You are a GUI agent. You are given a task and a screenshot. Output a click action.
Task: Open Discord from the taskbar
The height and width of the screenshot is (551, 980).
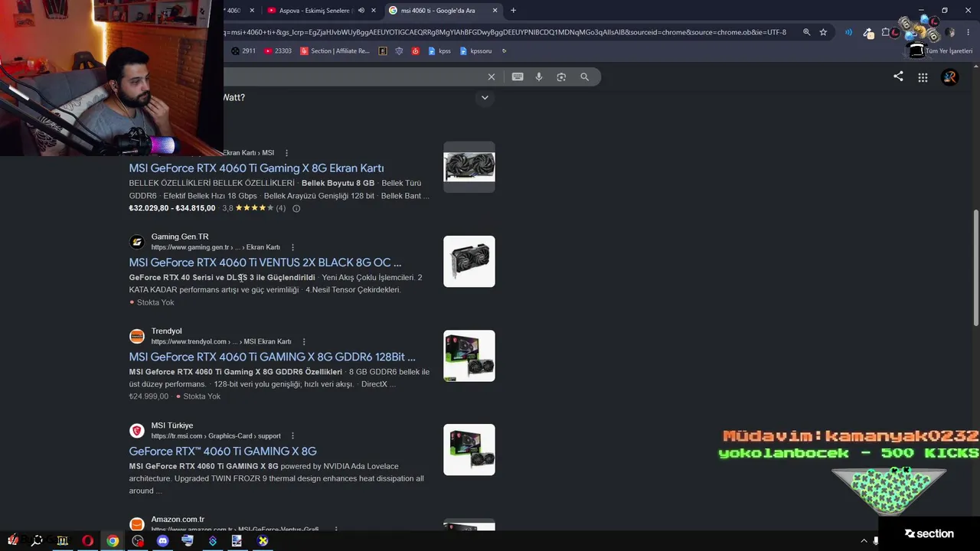click(162, 540)
